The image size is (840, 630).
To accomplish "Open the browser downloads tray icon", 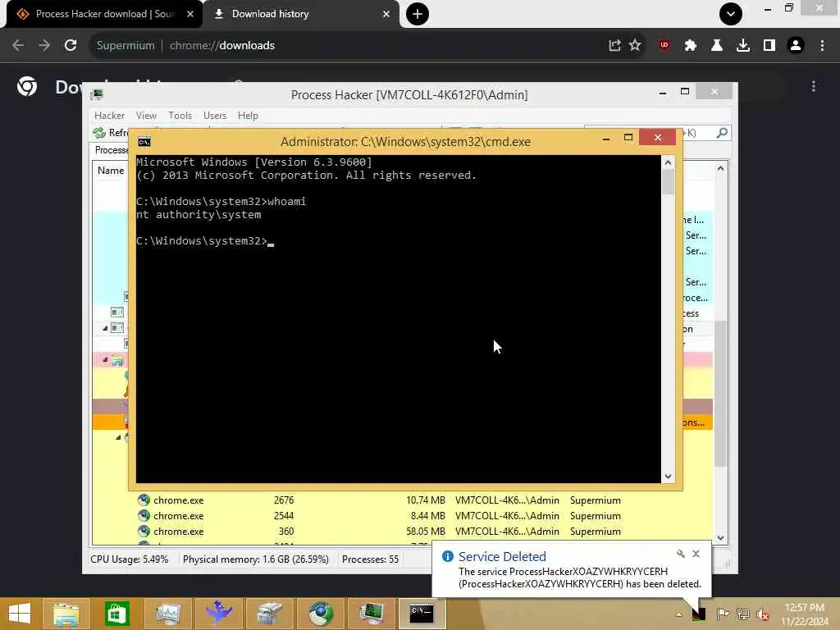I will click(x=743, y=46).
